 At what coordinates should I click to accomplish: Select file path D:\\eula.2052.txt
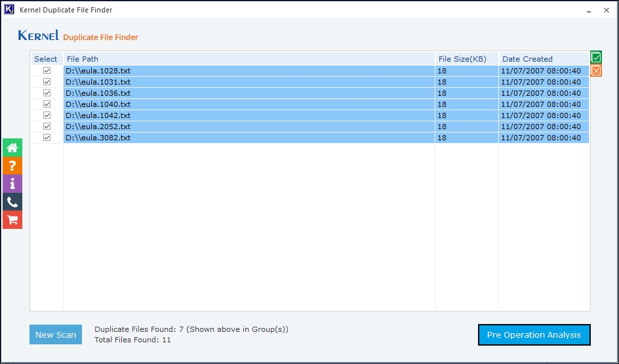(x=249, y=127)
